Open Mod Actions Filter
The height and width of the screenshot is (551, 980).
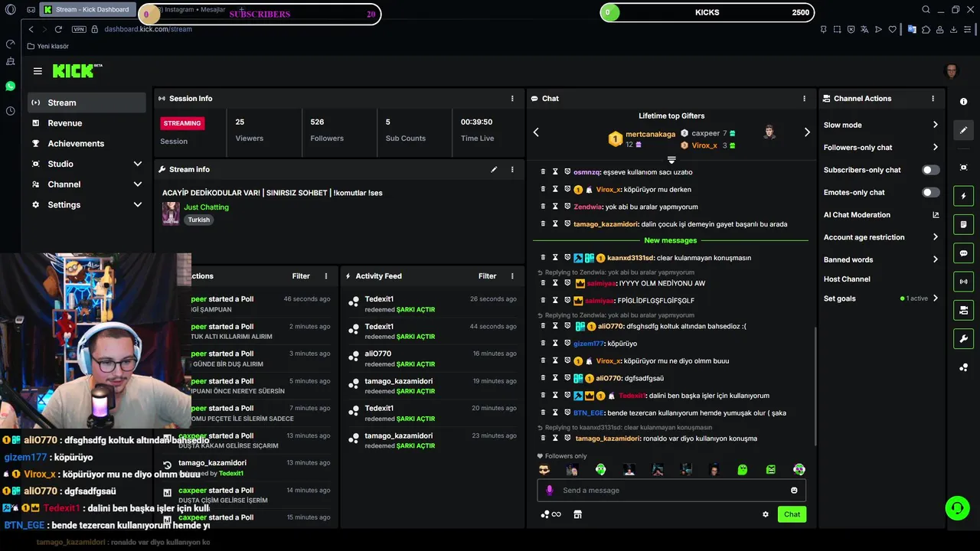click(301, 276)
